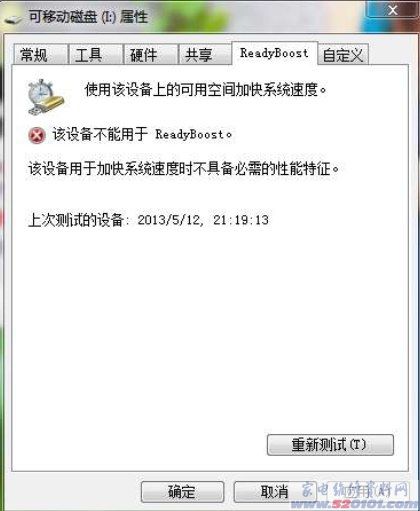Viewport: 420px width, 511px height.
Task: Cancel with the 取消 button
Action: point(274,492)
